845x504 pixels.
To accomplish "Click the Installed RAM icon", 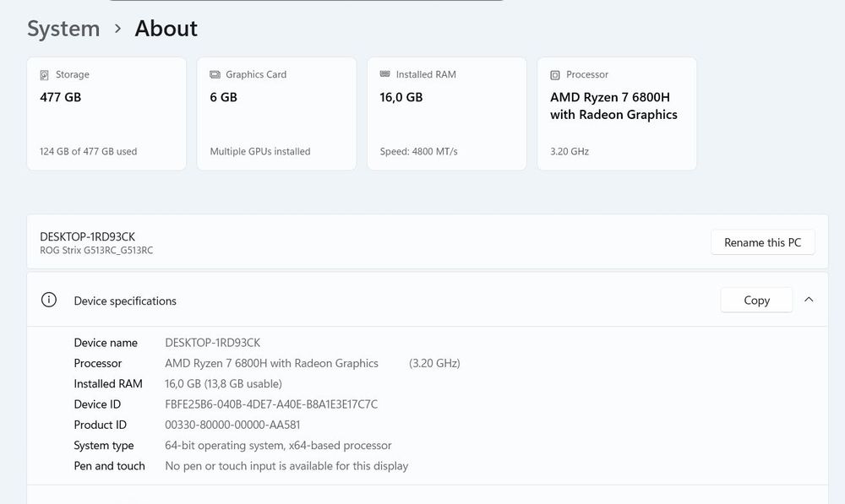I will 385,74.
